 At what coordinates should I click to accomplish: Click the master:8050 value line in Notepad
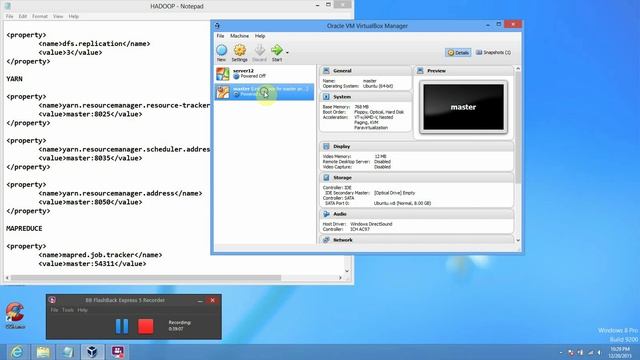pos(90,202)
